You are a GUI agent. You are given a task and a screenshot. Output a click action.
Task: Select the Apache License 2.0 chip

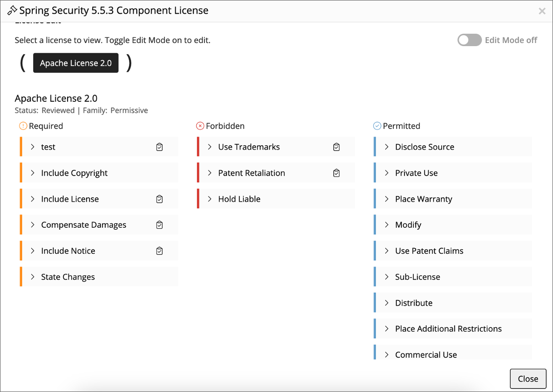tap(76, 63)
